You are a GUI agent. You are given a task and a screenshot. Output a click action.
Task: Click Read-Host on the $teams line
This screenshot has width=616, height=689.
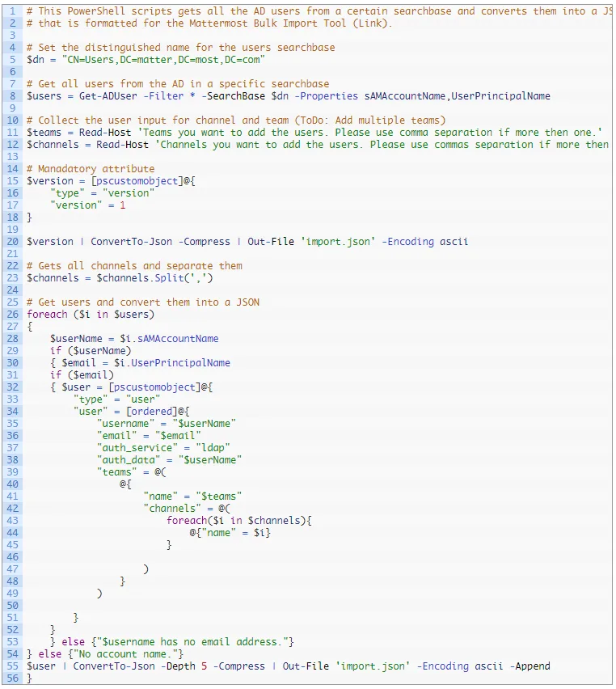[105, 133]
